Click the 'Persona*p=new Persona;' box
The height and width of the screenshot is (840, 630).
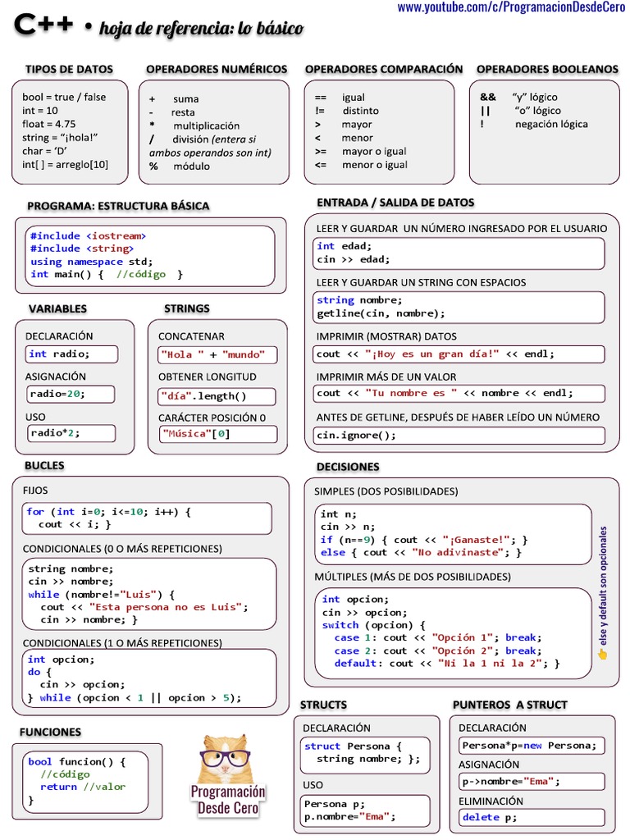point(532,746)
